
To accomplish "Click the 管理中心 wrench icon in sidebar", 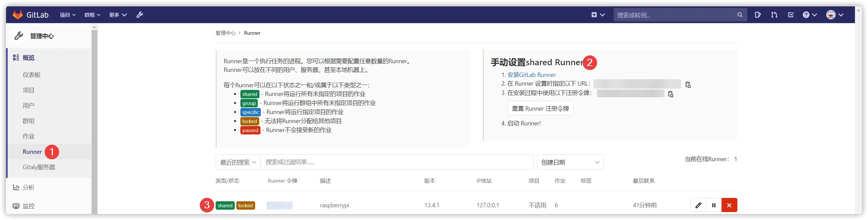I will click(x=19, y=36).
